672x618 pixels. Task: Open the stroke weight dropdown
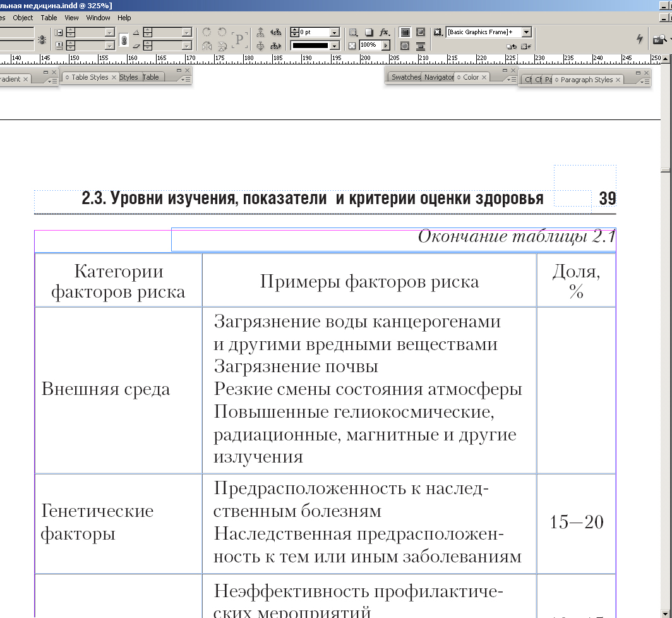[335, 32]
